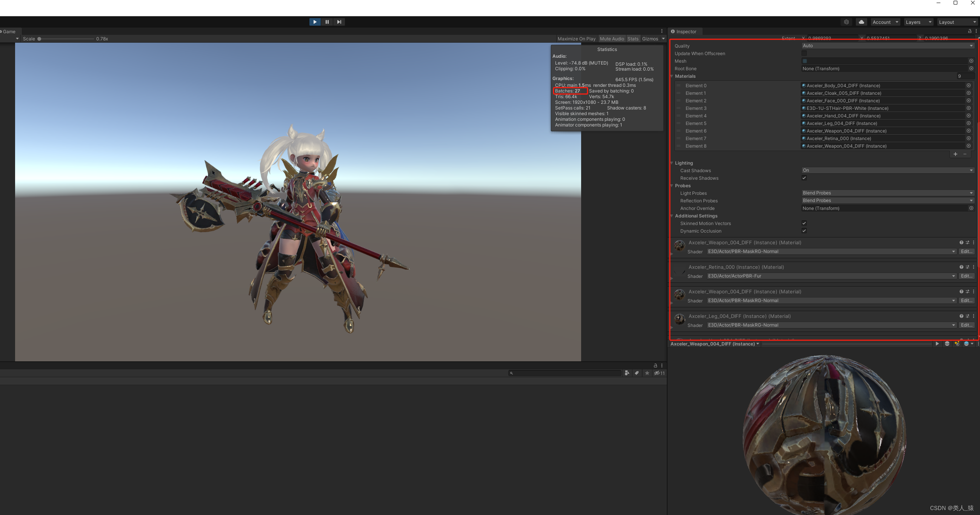Viewport: 980px width, 515px height.
Task: Open the Collab services icon
Action: [846, 22]
